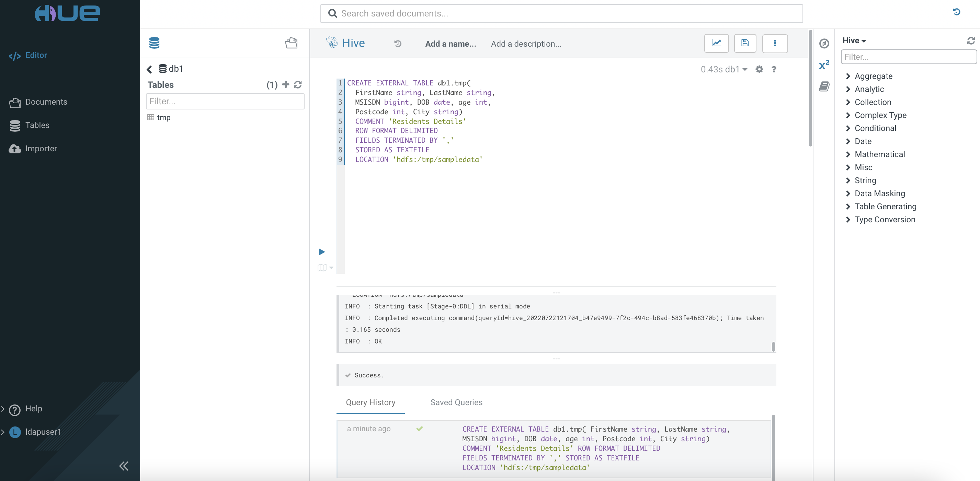Add a new table with plus icon
The height and width of the screenshot is (481, 980).
pyautogui.click(x=285, y=84)
